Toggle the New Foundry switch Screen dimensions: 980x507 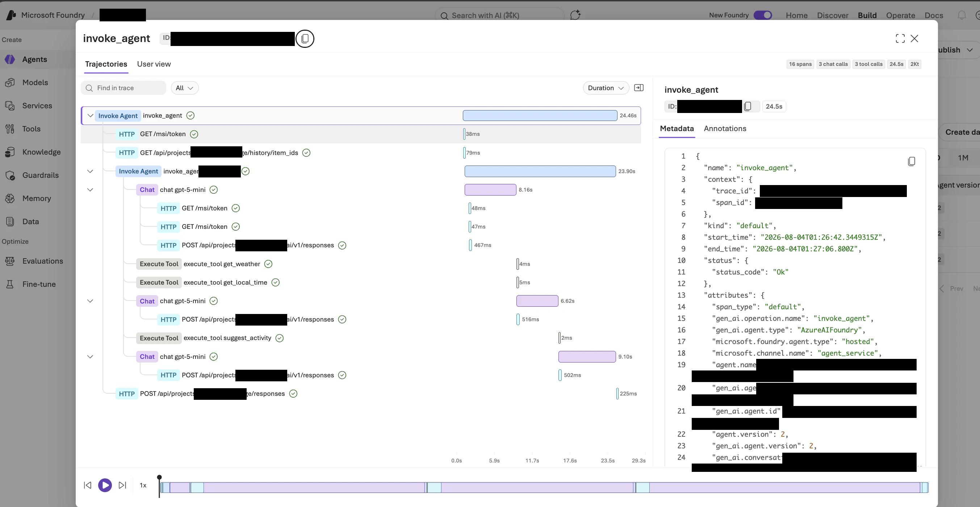(x=763, y=15)
